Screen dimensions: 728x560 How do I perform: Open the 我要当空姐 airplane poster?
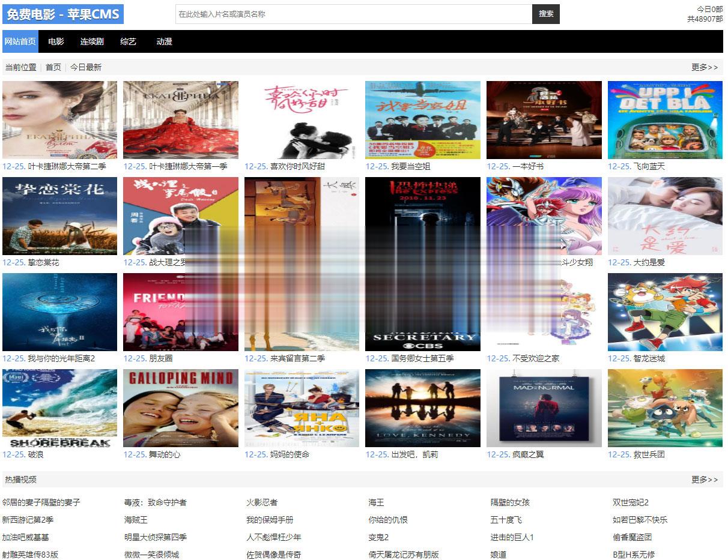tap(423, 120)
